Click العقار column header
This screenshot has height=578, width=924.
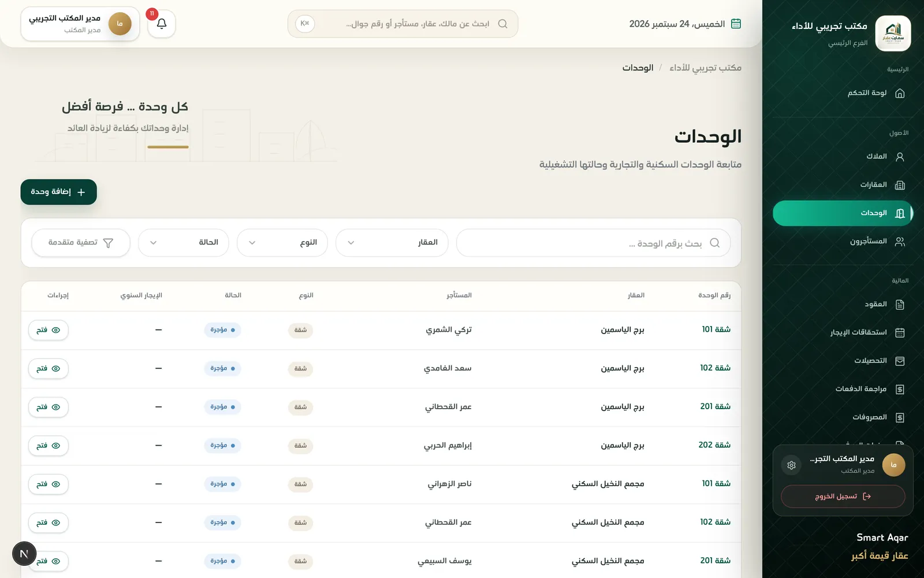(x=636, y=295)
